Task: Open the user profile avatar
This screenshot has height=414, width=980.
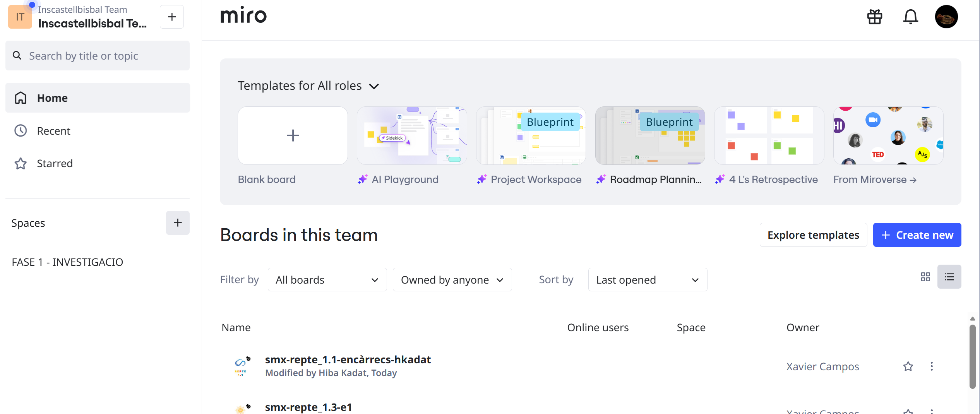Action: [x=946, y=17]
